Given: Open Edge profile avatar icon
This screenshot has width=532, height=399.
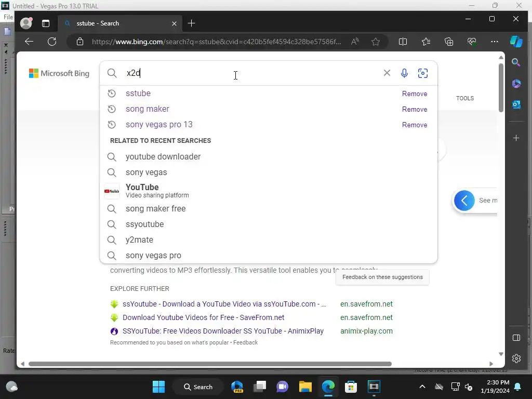Looking at the screenshot, I should tap(26, 23).
